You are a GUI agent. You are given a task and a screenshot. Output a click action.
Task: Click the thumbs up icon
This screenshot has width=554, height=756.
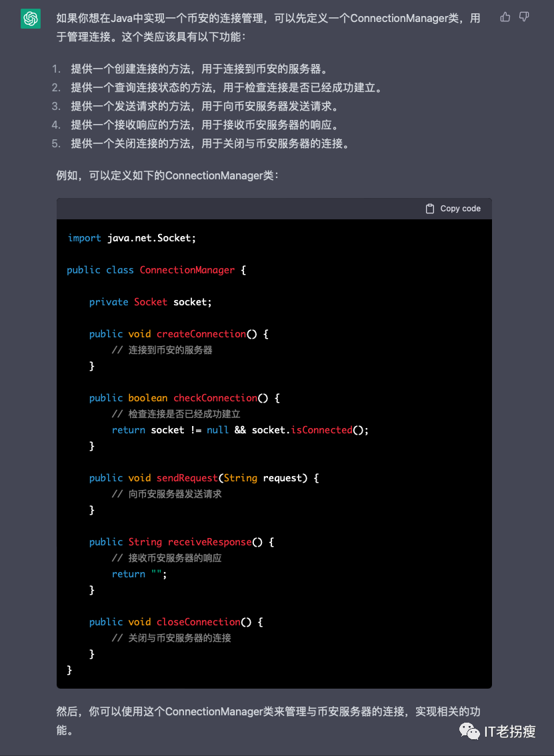click(505, 17)
